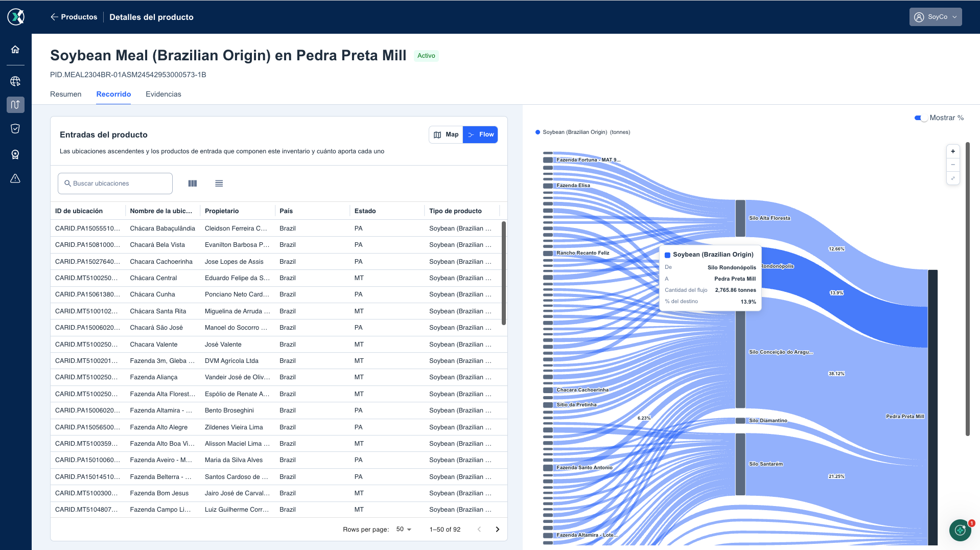Click the Fazenda Elisa source node
Screen dimensions: 980x550
548,186
